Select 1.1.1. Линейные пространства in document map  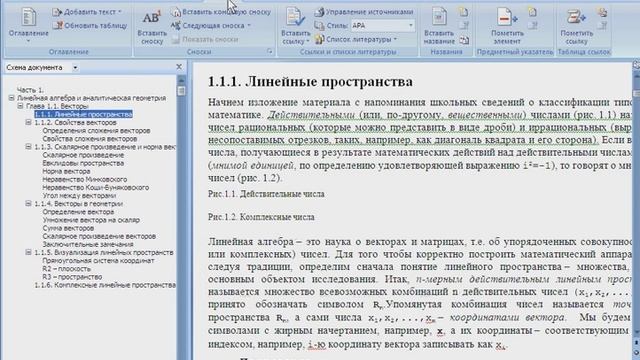[x=83, y=114]
